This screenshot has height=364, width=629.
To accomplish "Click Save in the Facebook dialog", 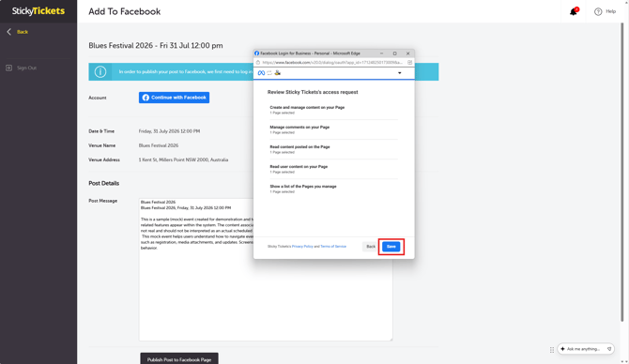I will click(x=391, y=247).
